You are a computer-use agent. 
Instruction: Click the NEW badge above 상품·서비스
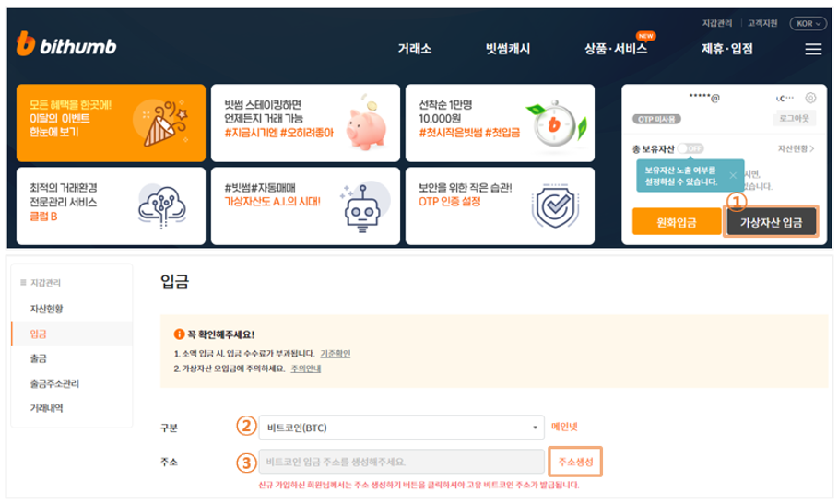[x=645, y=36]
